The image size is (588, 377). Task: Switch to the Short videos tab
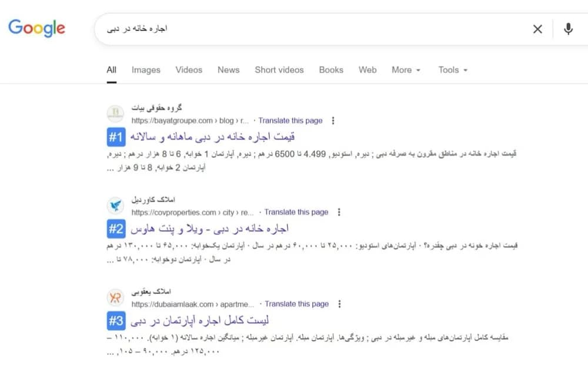pyautogui.click(x=279, y=70)
